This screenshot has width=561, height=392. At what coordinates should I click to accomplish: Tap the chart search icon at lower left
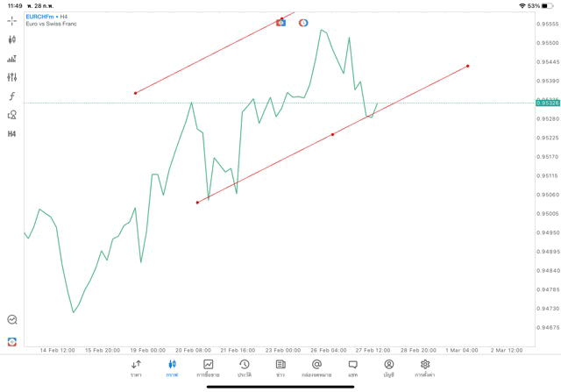(x=12, y=320)
